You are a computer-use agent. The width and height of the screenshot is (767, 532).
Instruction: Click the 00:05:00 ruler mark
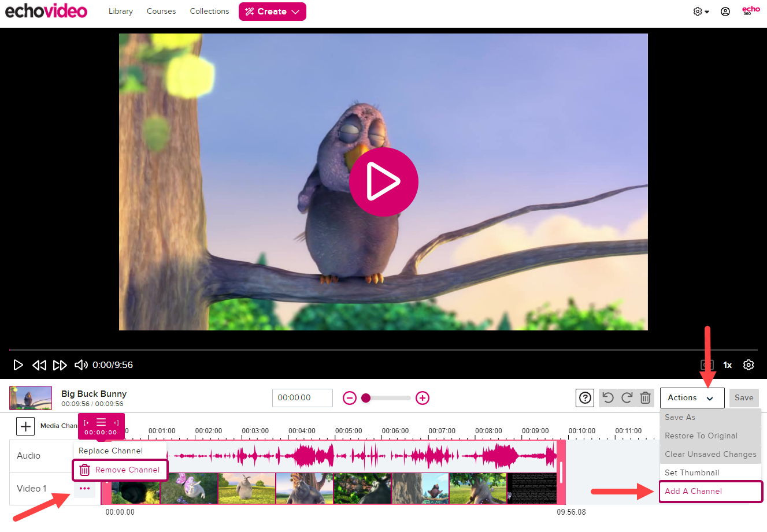tap(349, 431)
